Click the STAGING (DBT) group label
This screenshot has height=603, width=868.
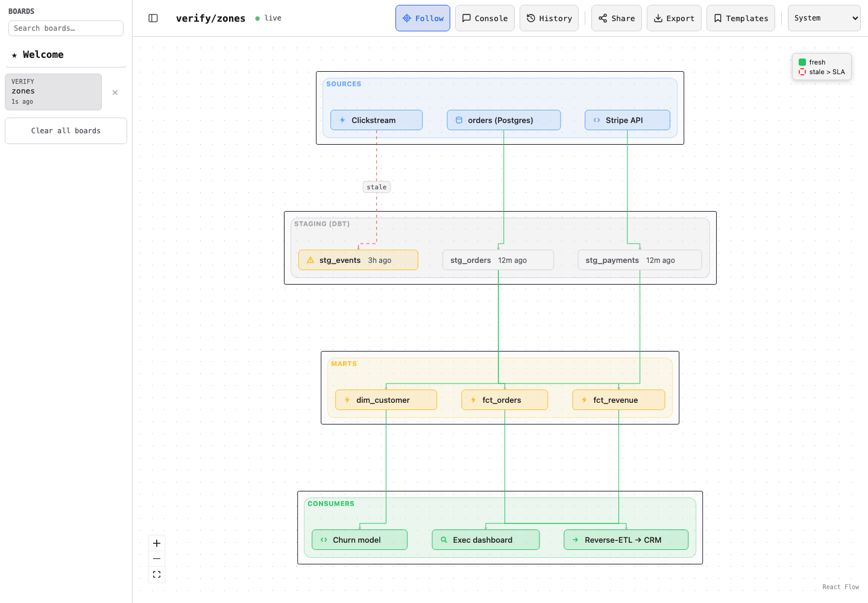point(322,224)
